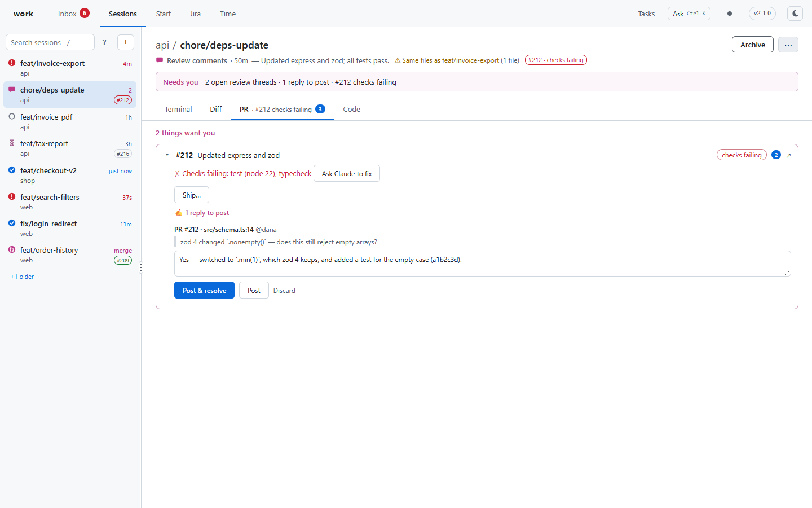The width and height of the screenshot is (812, 508).
Task: Open PR #212 in external link arrow
Action: click(788, 155)
